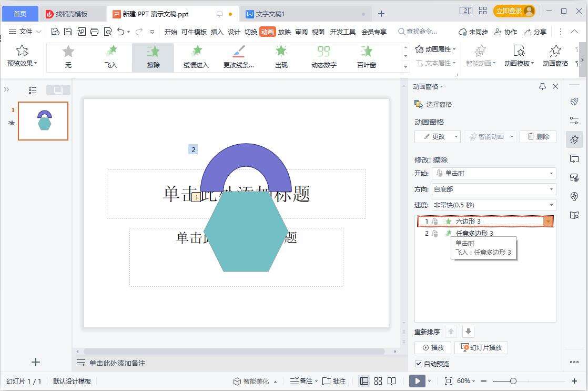588x391 pixels.
Task: Switch to slide sorter view
Action: click(378, 381)
